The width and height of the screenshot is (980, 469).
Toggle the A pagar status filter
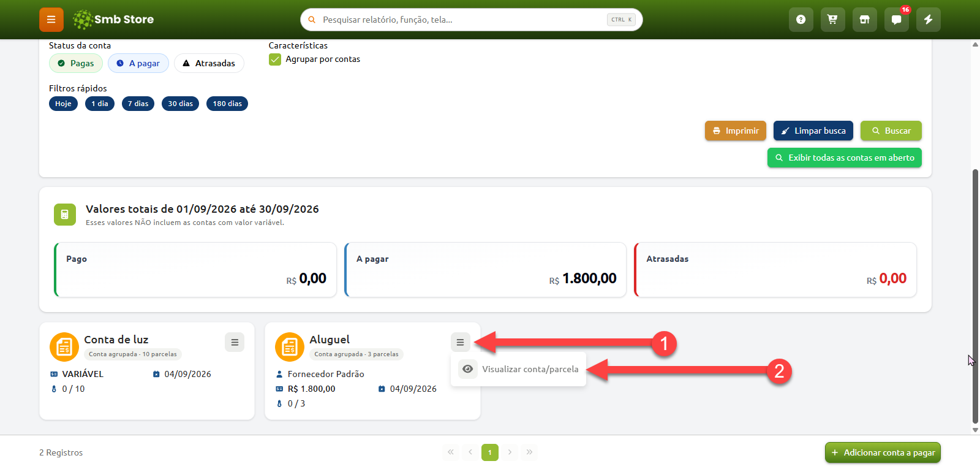click(138, 63)
